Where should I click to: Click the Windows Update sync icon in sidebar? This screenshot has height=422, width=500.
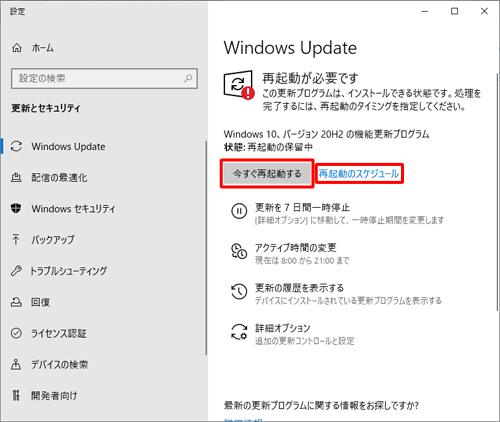click(16, 146)
